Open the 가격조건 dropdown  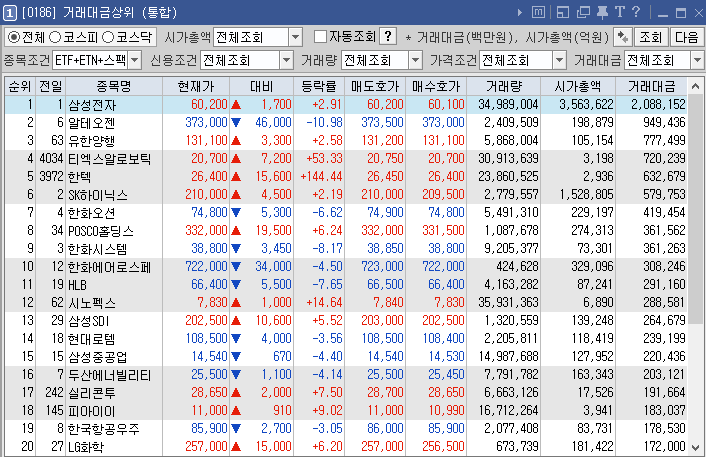point(559,60)
